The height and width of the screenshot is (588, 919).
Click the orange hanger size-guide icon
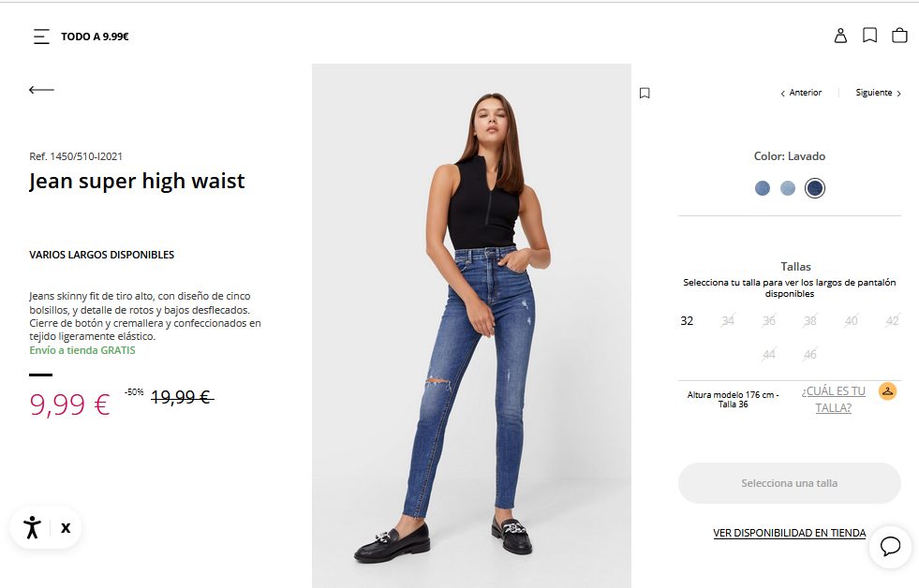(887, 390)
